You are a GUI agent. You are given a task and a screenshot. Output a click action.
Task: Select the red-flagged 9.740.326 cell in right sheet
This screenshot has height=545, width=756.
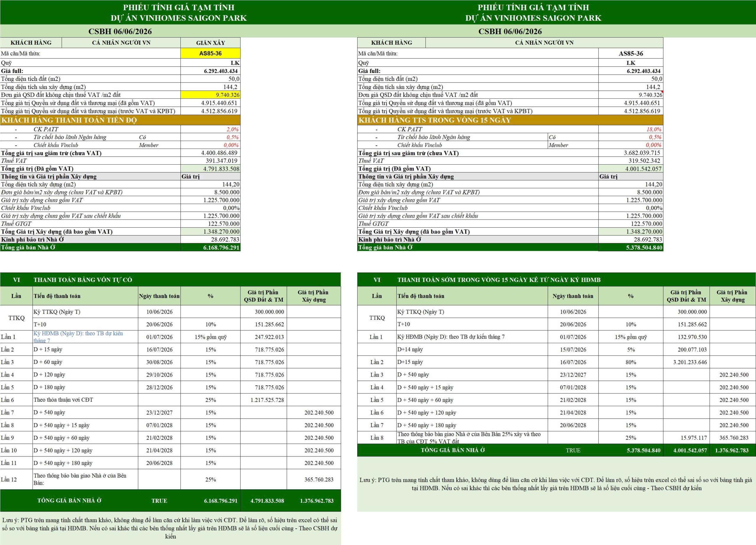point(631,95)
